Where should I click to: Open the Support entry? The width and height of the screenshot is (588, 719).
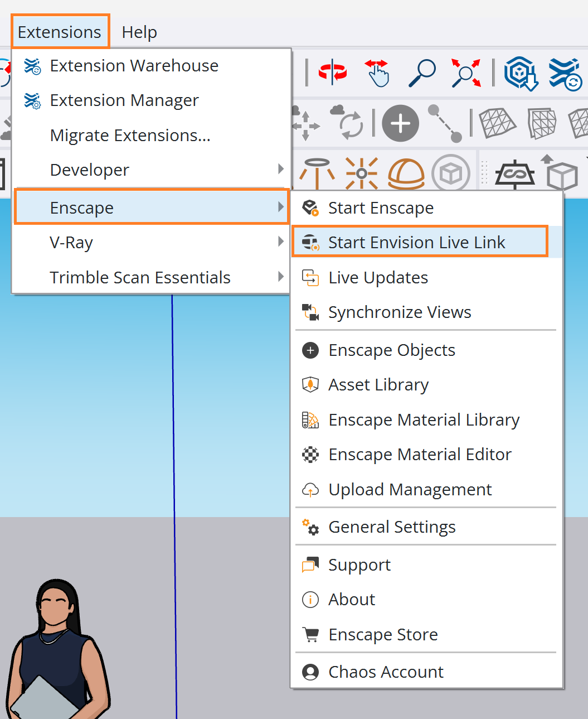pyautogui.click(x=426, y=565)
